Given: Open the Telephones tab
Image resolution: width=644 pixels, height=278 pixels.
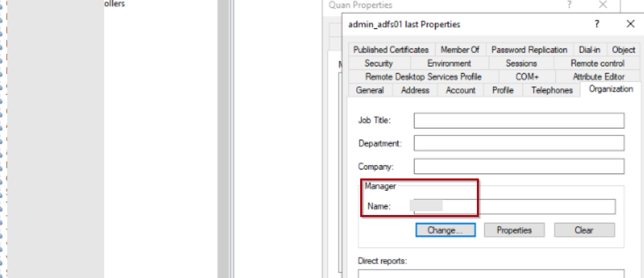Looking at the screenshot, I should [x=552, y=90].
